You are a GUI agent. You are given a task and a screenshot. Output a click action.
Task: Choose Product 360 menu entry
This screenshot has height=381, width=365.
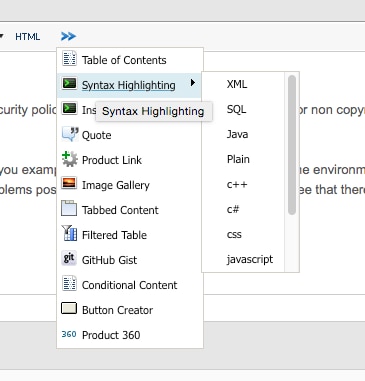130,335
